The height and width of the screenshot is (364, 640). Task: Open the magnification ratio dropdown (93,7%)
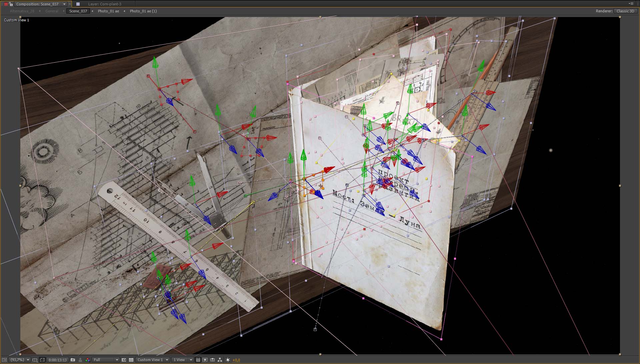19,360
